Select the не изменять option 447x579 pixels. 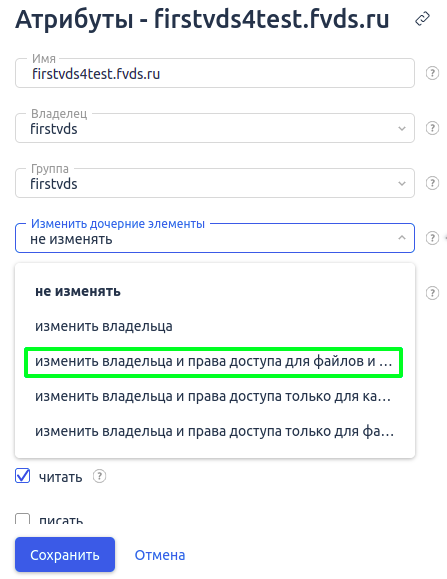[215, 291]
